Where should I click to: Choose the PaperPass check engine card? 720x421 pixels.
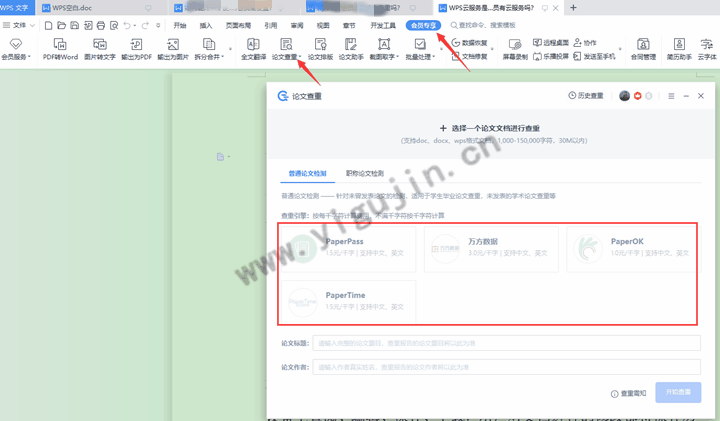coord(349,249)
